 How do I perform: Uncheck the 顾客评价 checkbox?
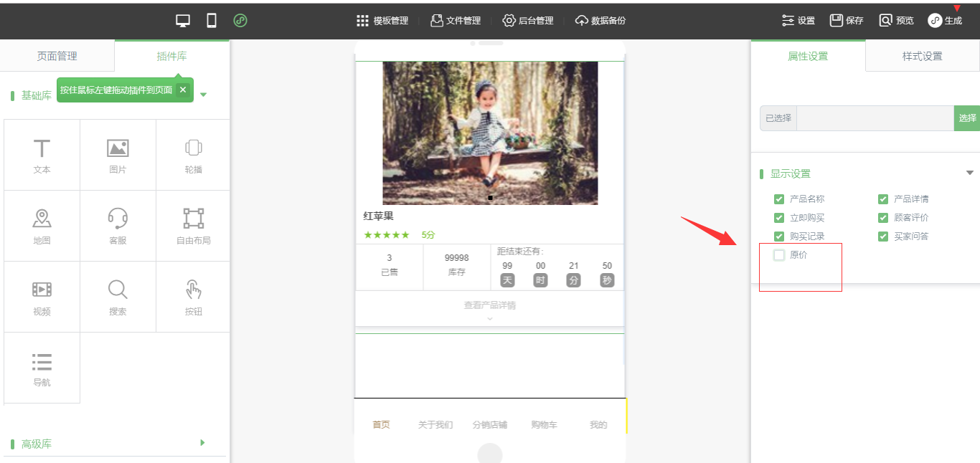[883, 218]
